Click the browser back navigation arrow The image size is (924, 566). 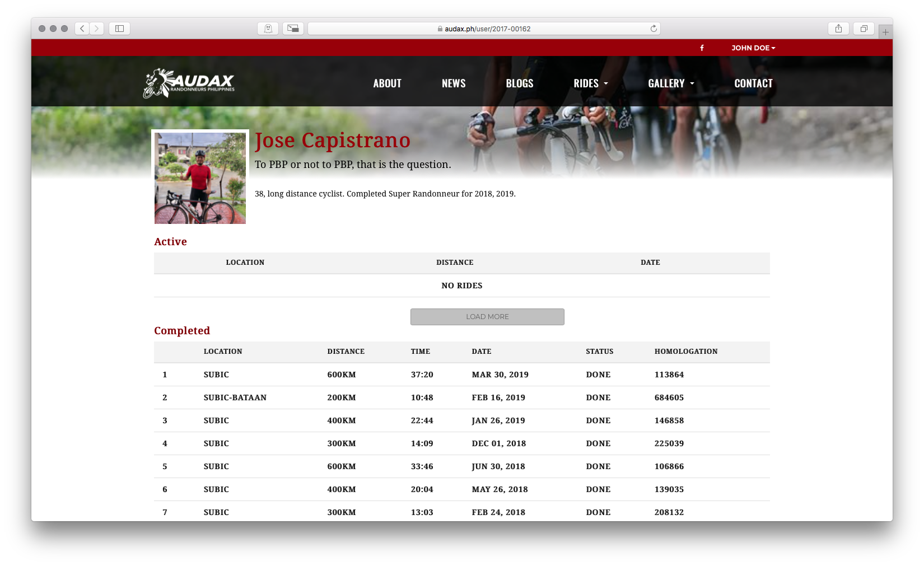point(81,28)
